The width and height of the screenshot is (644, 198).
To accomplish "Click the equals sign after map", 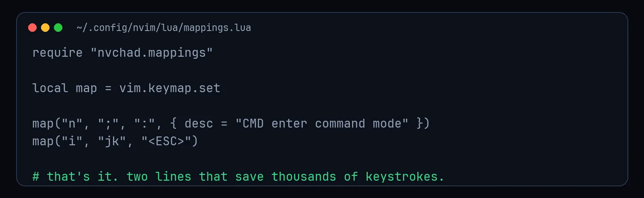I will (x=108, y=88).
